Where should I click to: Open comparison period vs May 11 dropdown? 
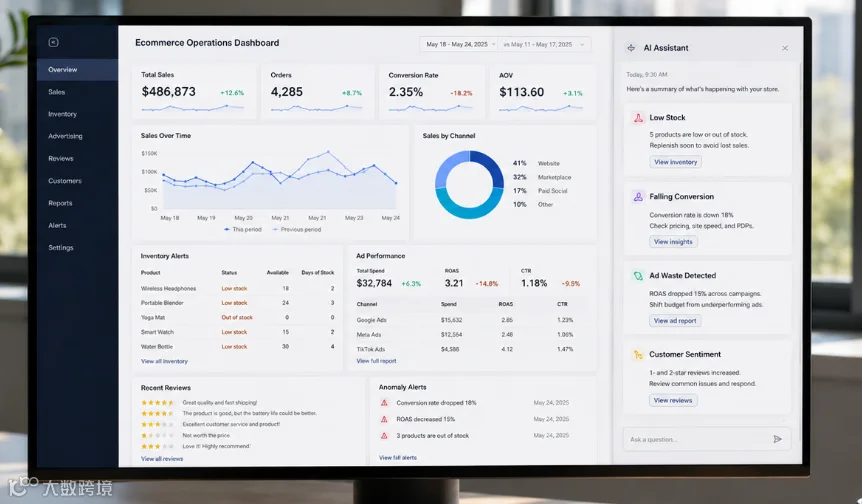pos(544,44)
